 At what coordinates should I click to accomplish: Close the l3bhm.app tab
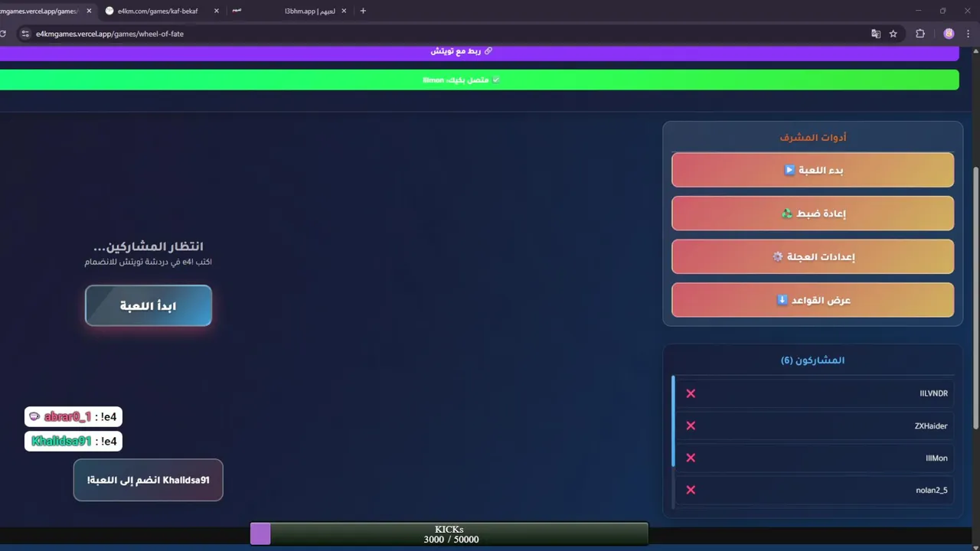[x=344, y=11]
